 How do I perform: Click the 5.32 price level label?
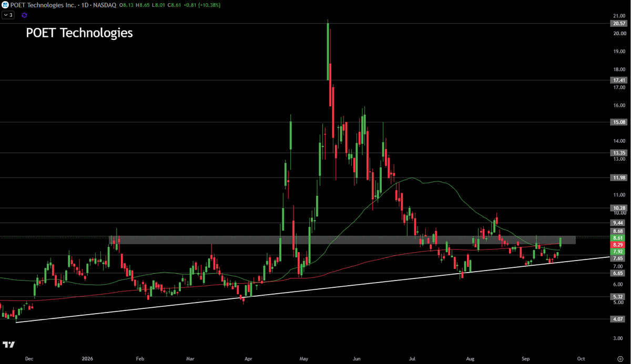click(x=618, y=297)
